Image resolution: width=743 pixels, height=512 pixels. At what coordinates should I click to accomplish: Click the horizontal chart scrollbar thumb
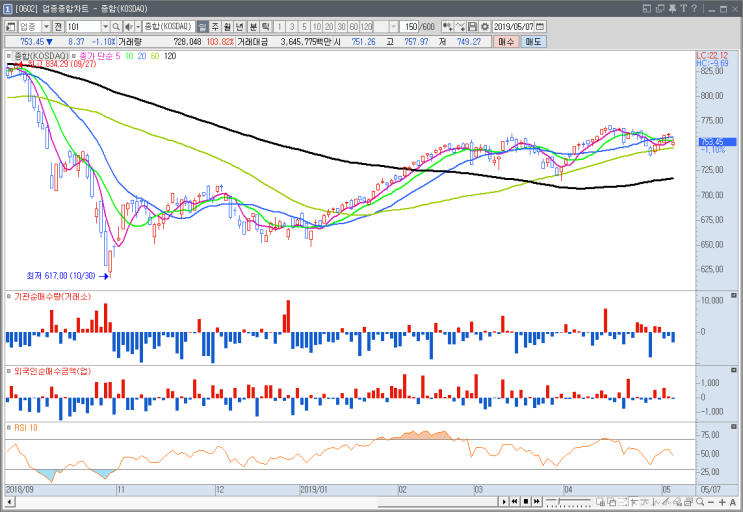(x=438, y=501)
